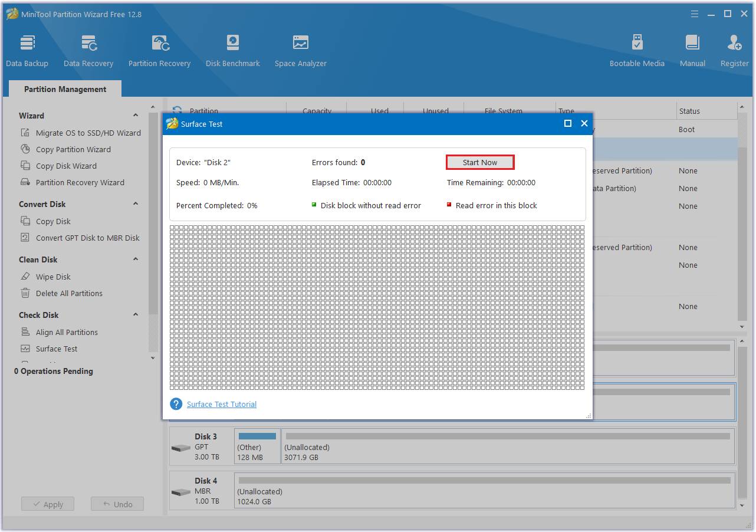The width and height of the screenshot is (756, 532).
Task: Click Boot status row
Action: click(687, 129)
